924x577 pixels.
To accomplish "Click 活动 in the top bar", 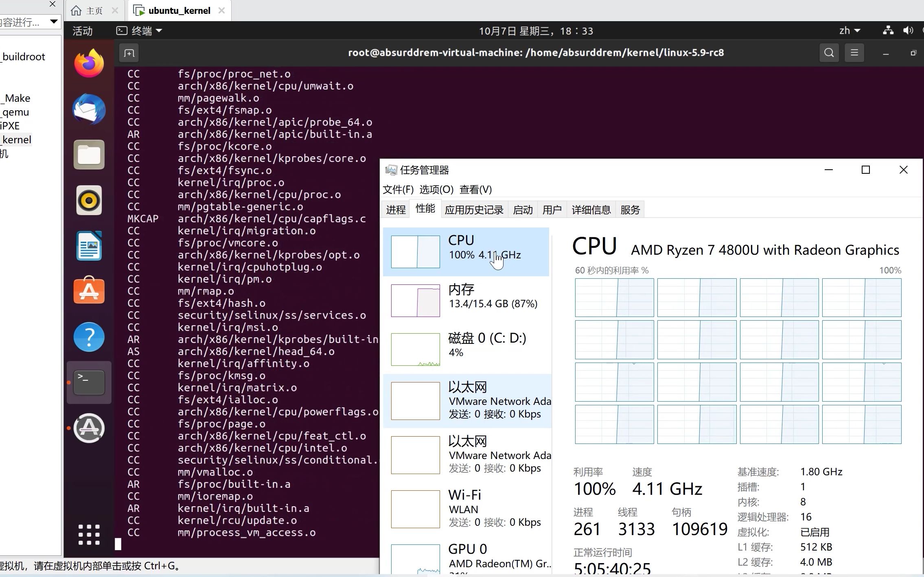I will pos(82,31).
